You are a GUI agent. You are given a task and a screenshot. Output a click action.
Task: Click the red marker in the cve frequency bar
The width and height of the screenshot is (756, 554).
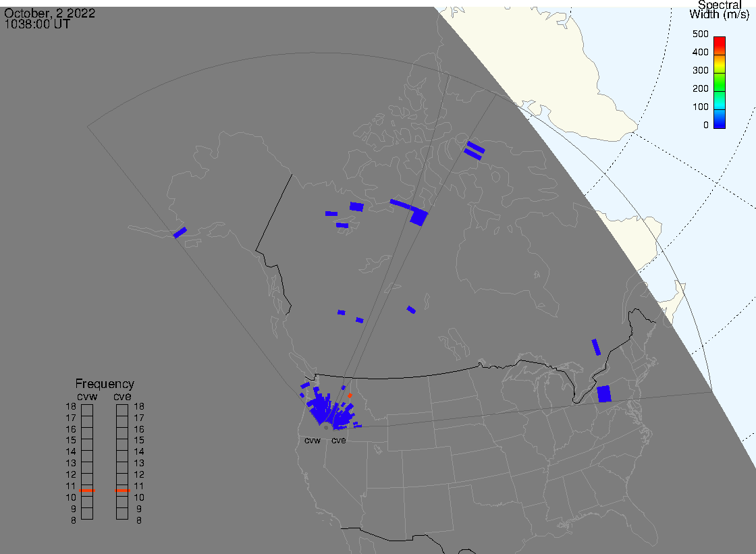tap(122, 491)
